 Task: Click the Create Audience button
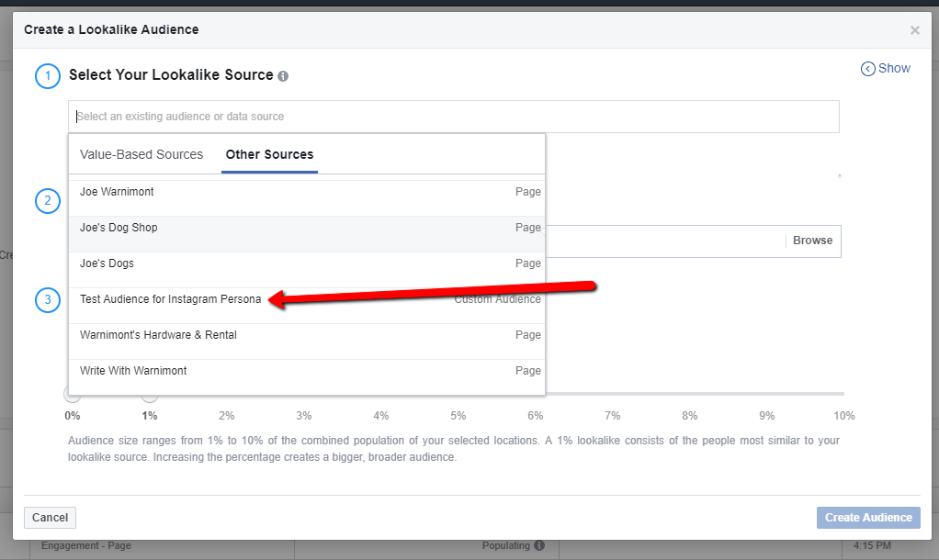(868, 518)
